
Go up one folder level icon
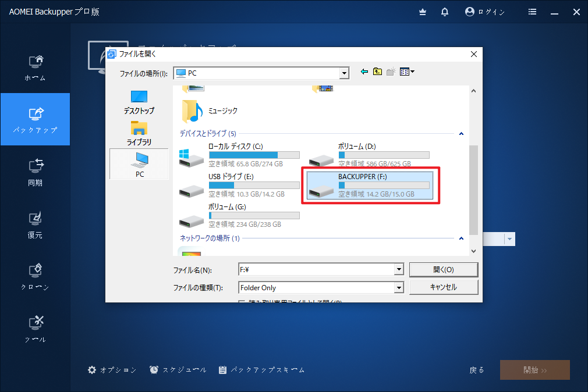coord(377,72)
